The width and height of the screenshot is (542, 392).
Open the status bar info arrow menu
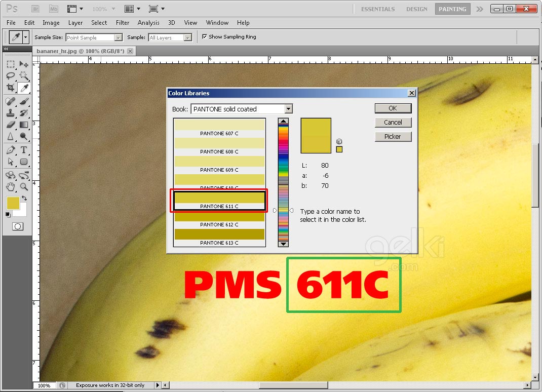coord(158,385)
